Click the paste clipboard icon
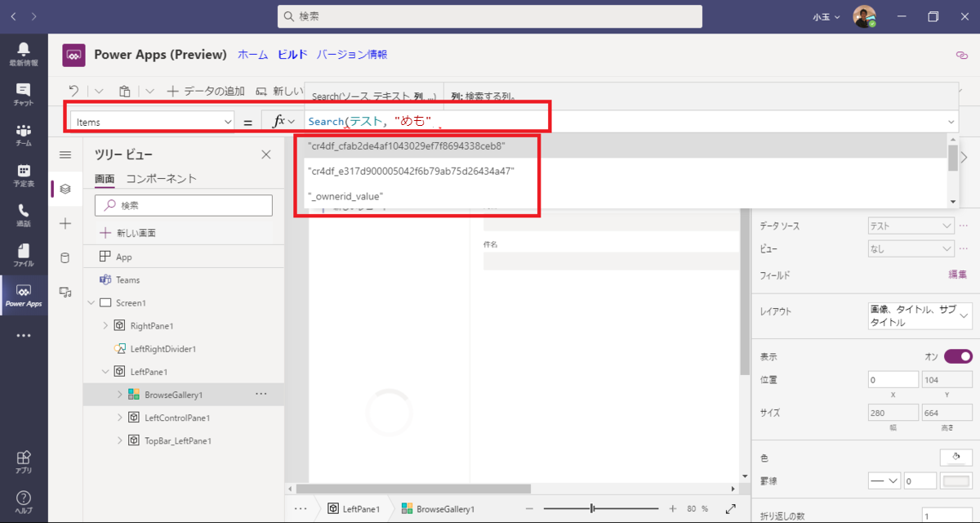The image size is (980, 523). [125, 91]
